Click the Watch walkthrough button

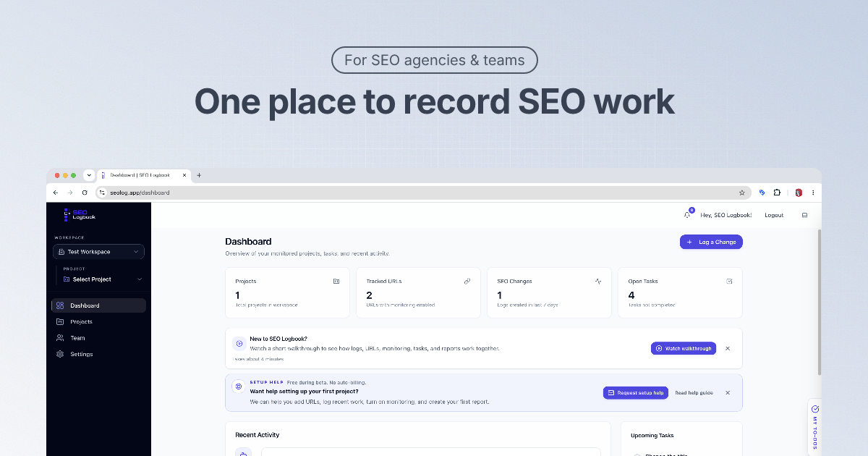[684, 348]
